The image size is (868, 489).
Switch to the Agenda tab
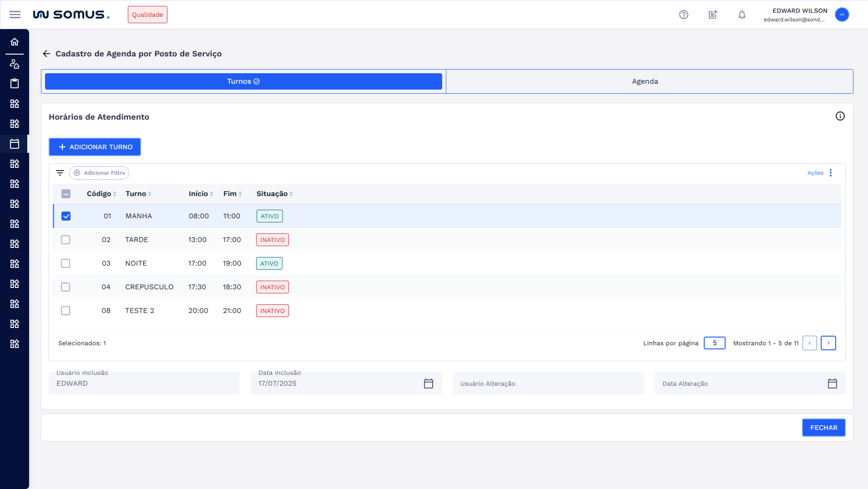click(645, 81)
